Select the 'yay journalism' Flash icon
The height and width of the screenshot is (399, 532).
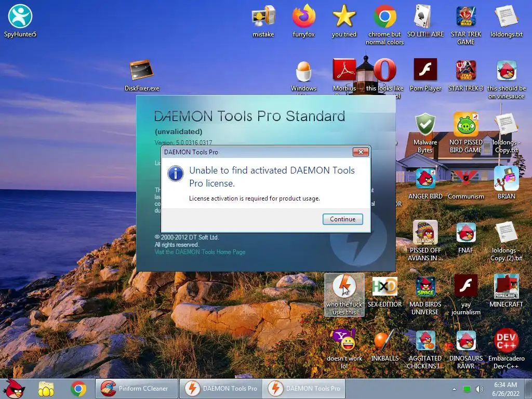pos(466,295)
